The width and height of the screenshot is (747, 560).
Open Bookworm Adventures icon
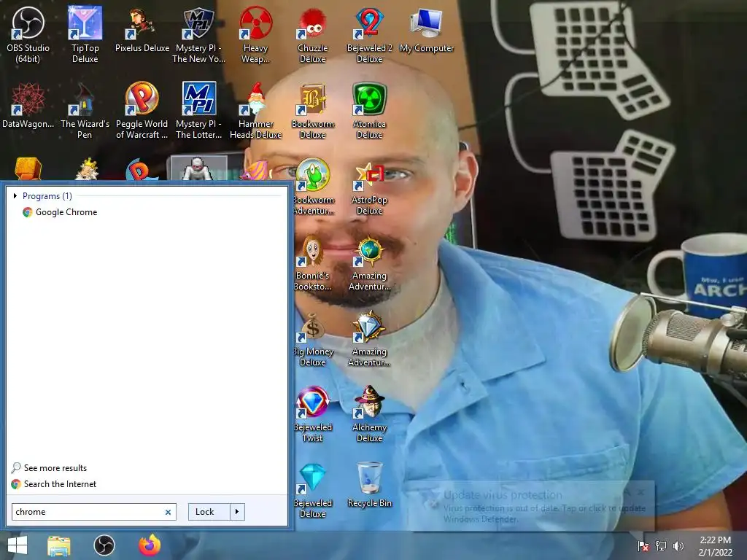pos(312,187)
